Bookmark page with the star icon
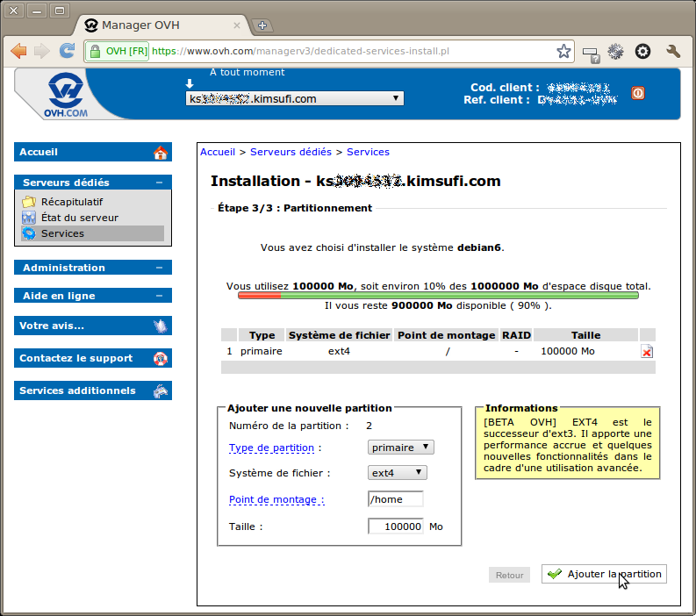 [563, 51]
